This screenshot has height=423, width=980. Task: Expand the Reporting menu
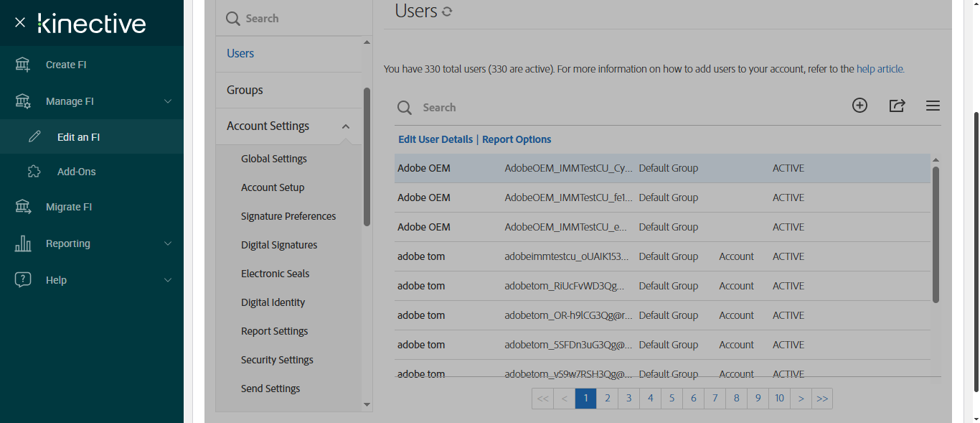point(168,243)
